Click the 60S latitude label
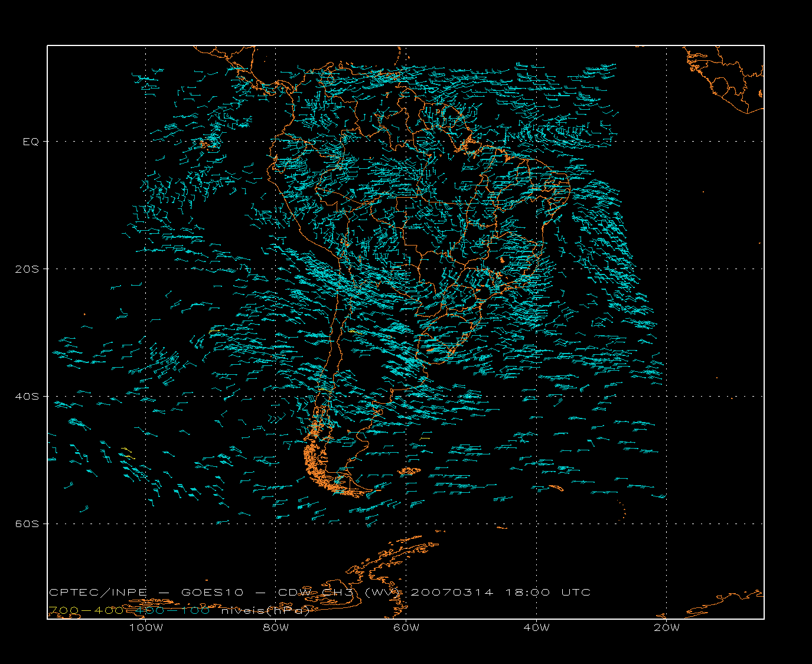Viewport: 812px width, 664px height. pyautogui.click(x=27, y=524)
